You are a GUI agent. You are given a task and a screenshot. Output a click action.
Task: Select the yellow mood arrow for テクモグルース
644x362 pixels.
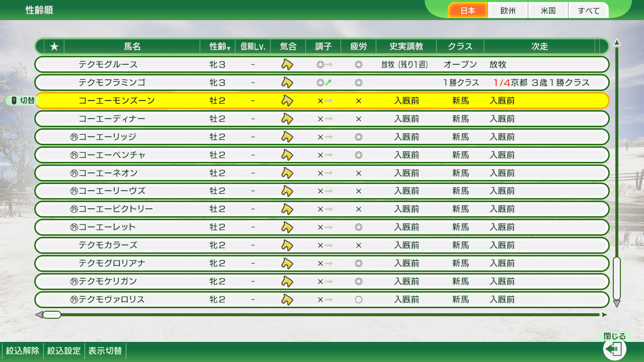(288, 64)
